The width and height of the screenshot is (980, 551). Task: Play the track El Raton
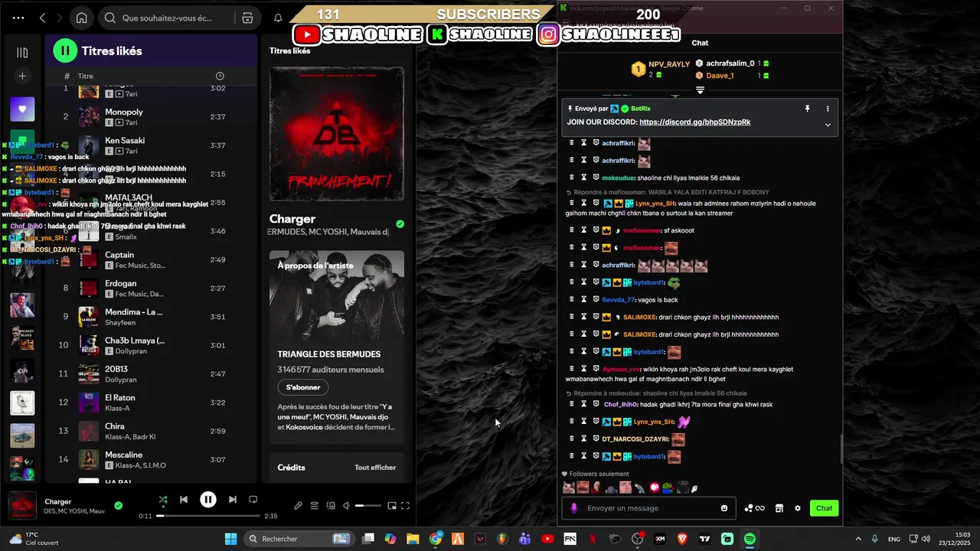coord(153,403)
